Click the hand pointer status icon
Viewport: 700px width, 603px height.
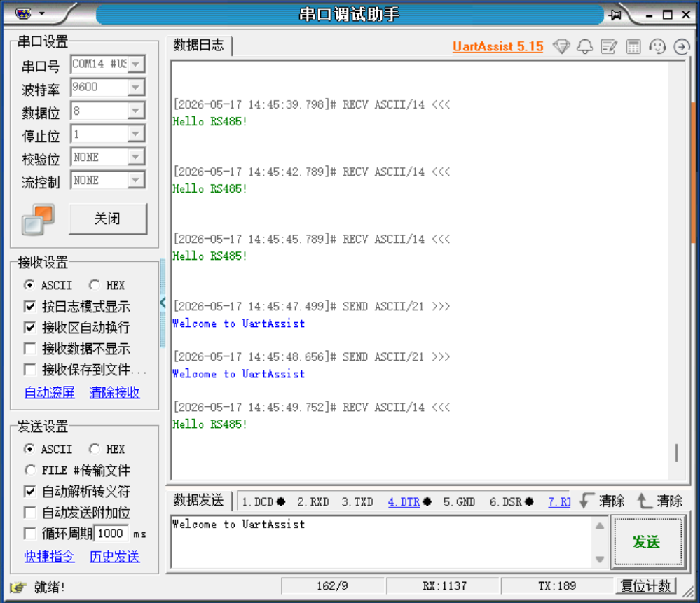click(x=18, y=587)
